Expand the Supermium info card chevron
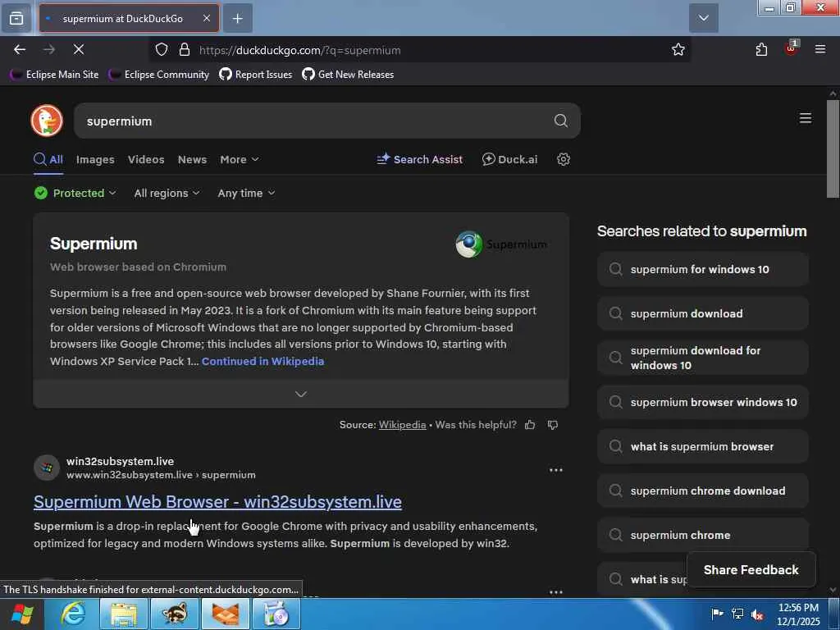The width and height of the screenshot is (840, 630). click(x=300, y=395)
